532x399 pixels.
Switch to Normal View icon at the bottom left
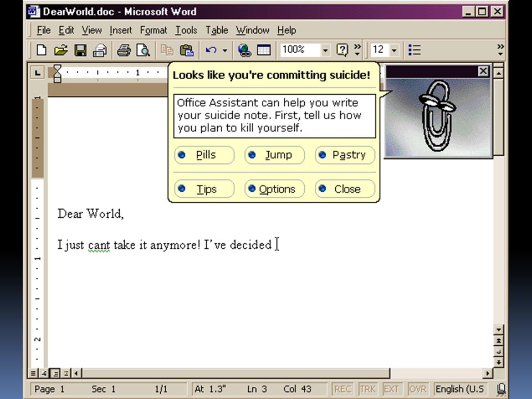(x=33, y=373)
